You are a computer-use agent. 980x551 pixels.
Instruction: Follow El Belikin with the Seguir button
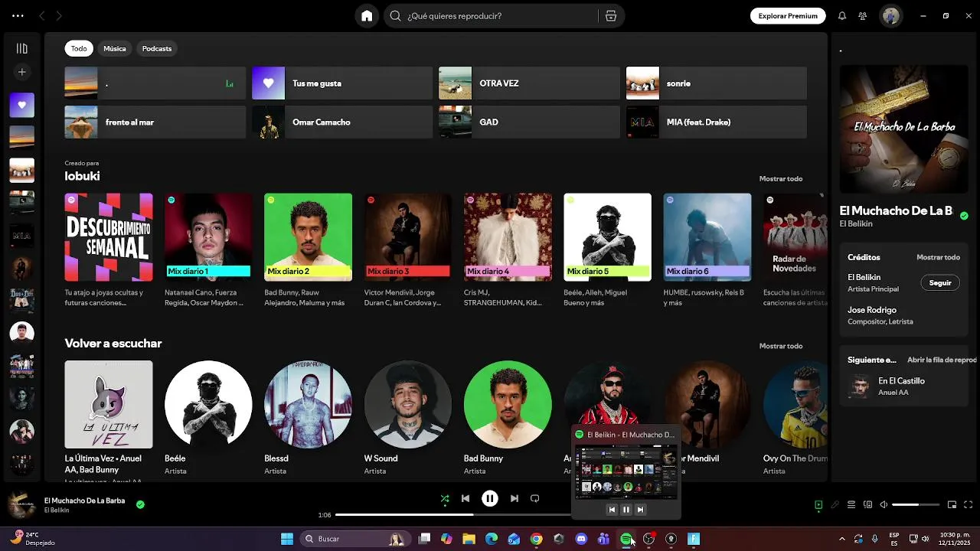point(940,283)
